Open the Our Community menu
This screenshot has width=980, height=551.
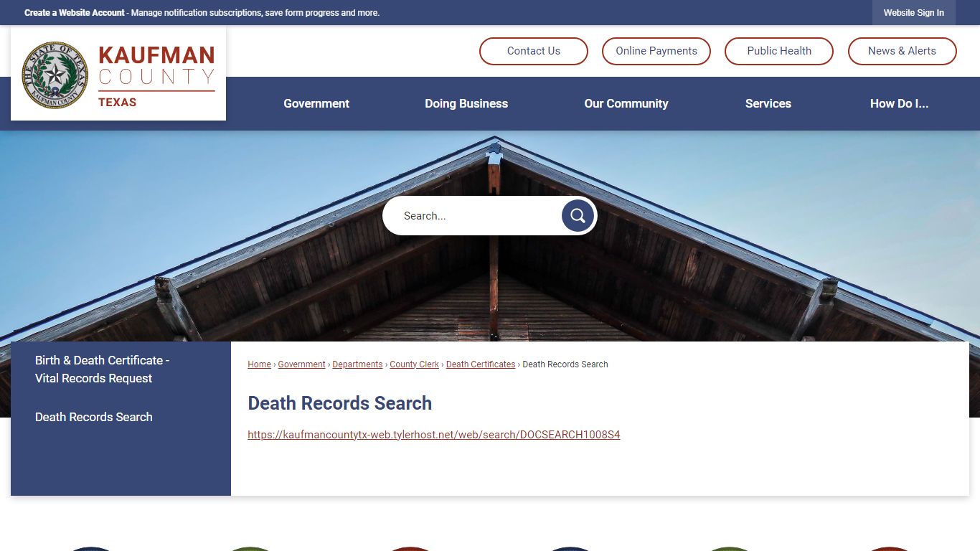point(626,103)
